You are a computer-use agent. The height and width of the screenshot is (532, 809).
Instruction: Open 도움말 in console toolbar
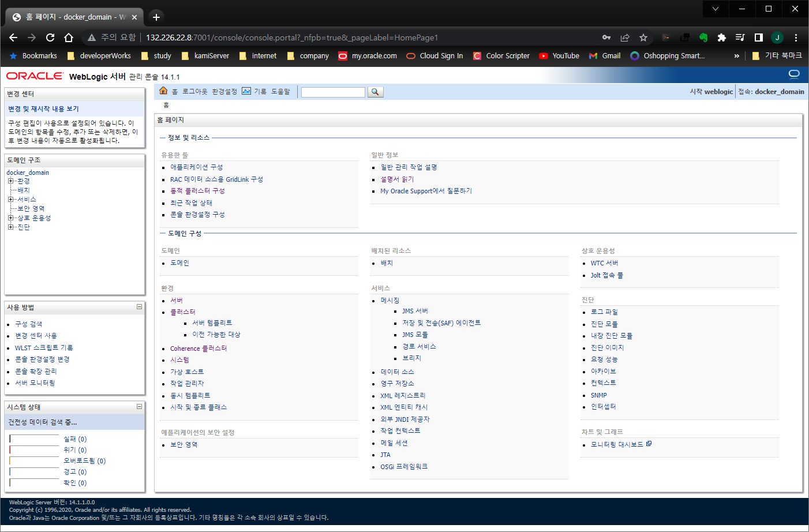(x=280, y=92)
